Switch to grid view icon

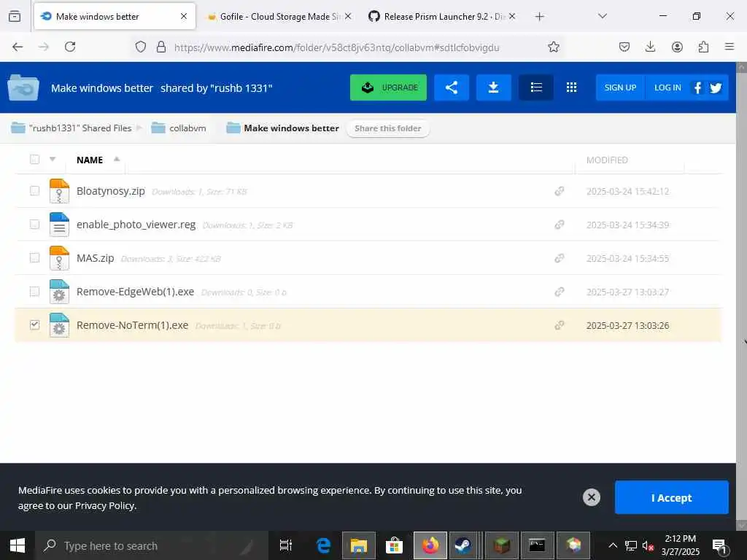click(x=571, y=87)
